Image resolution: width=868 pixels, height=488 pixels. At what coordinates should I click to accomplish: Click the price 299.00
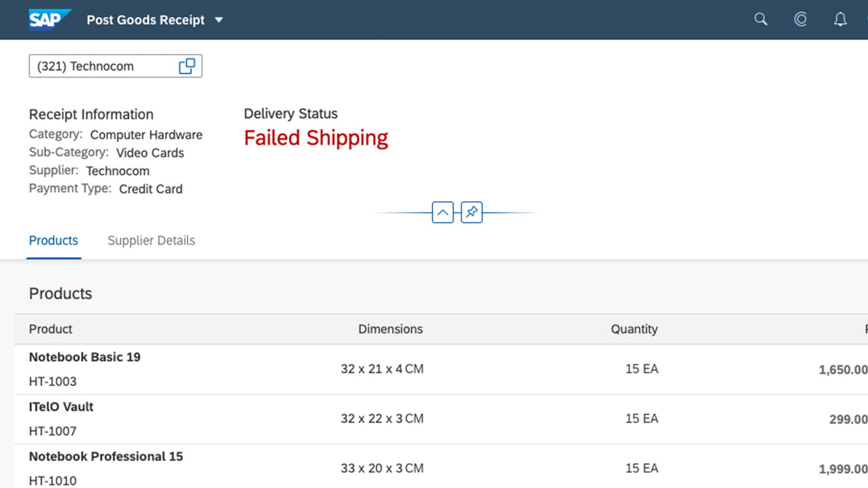[848, 420]
